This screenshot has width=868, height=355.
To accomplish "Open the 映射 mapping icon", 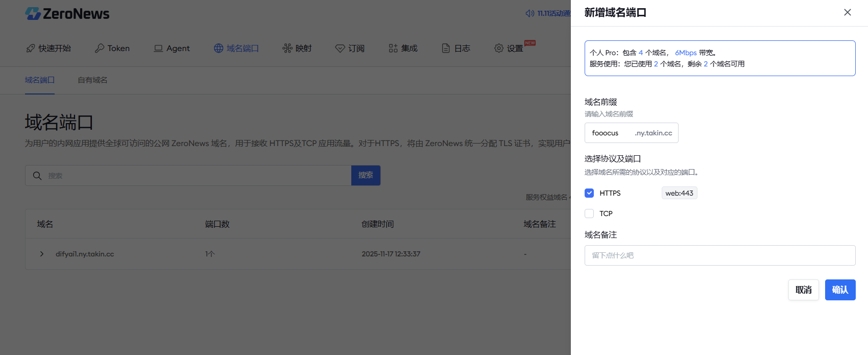I will point(287,48).
